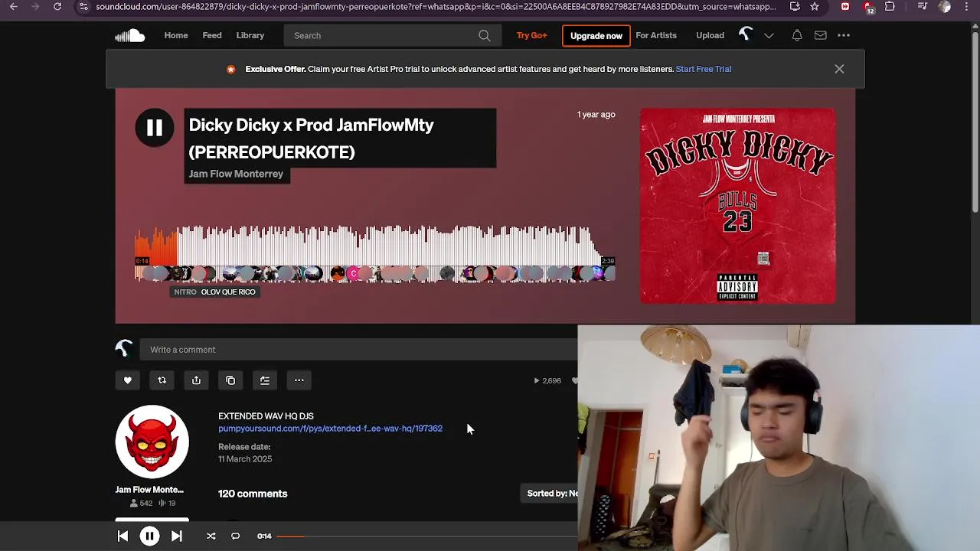980x551 pixels.
Task: Pause the track with the large pause button
Action: click(x=155, y=128)
